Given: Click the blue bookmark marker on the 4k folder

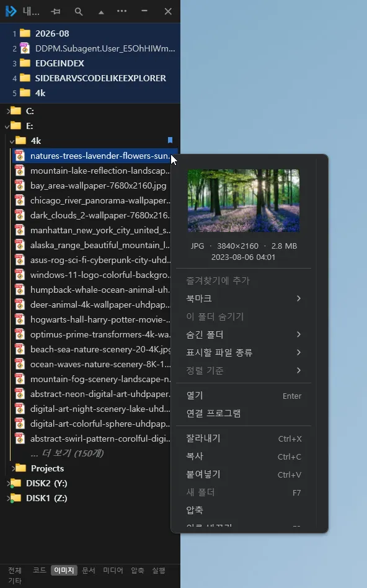Looking at the screenshot, I should [170, 140].
